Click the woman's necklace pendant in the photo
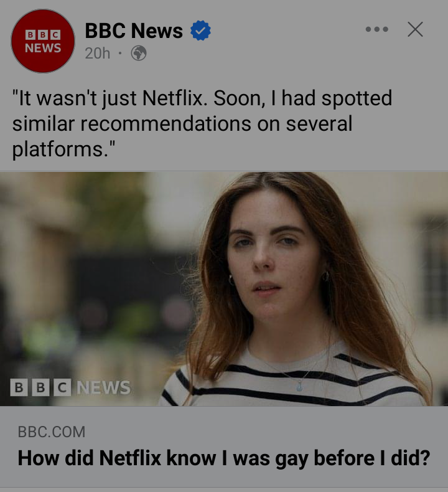This screenshot has height=492, width=448. [300, 386]
